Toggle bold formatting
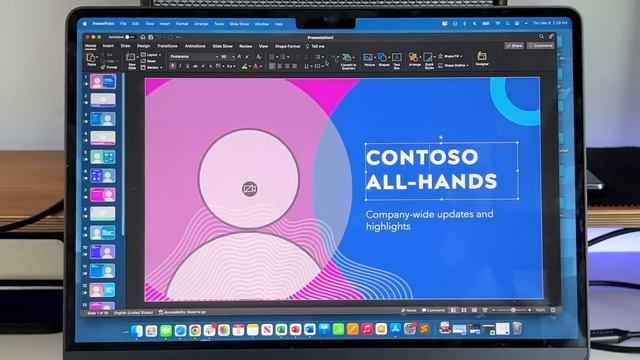 tap(173, 66)
